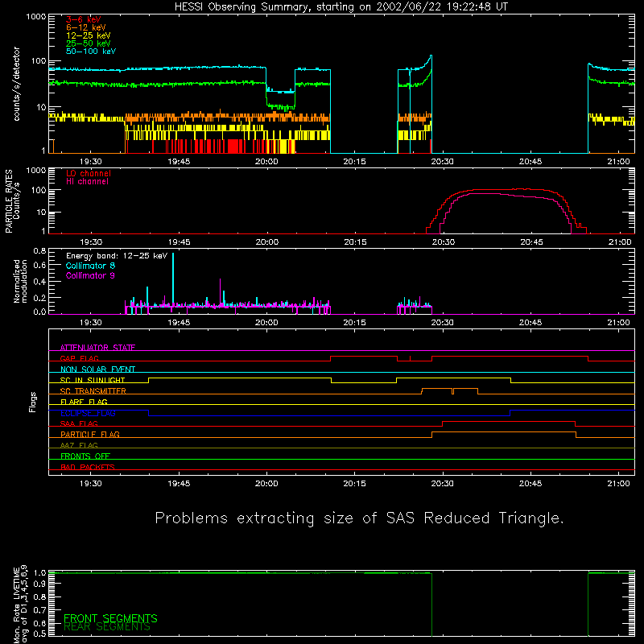Screen dimensions: 644x644
Task: Click the "FRONT SEGMENTS" legend label
Action: point(110,618)
